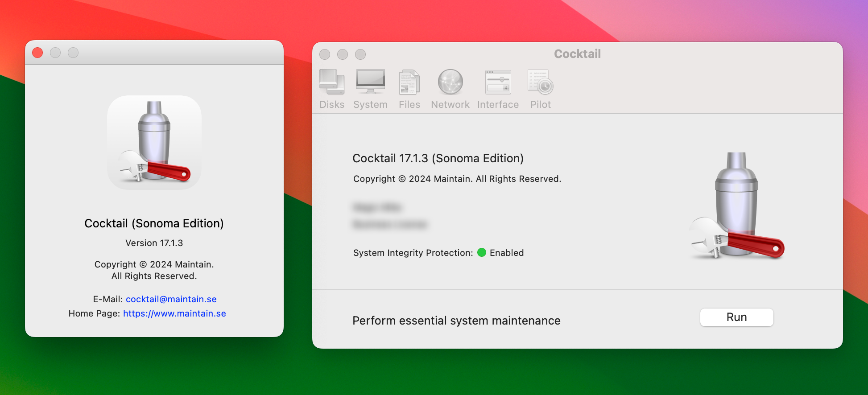This screenshot has width=868, height=395.
Task: Click 'Cocktail (Sonoma Edition)' title in About window
Action: pyautogui.click(x=154, y=223)
